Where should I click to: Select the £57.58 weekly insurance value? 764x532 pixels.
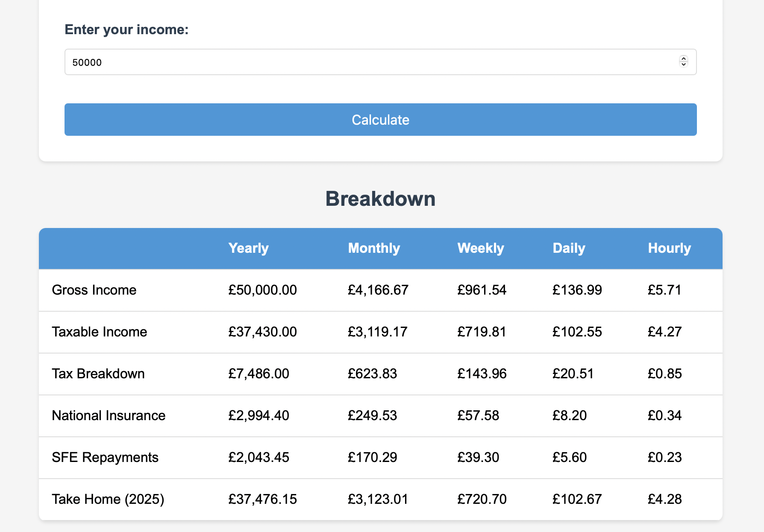point(478,415)
